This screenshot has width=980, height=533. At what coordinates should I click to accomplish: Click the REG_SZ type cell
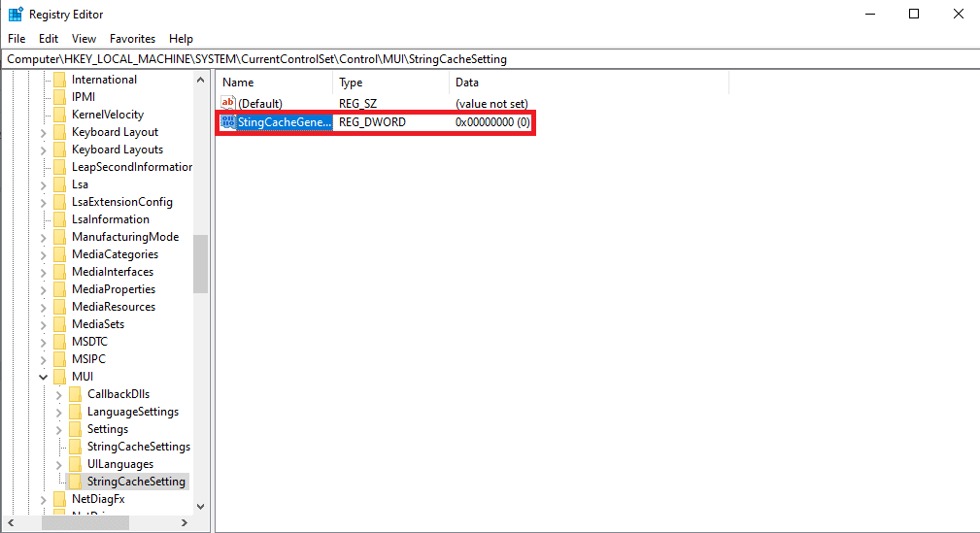point(357,104)
